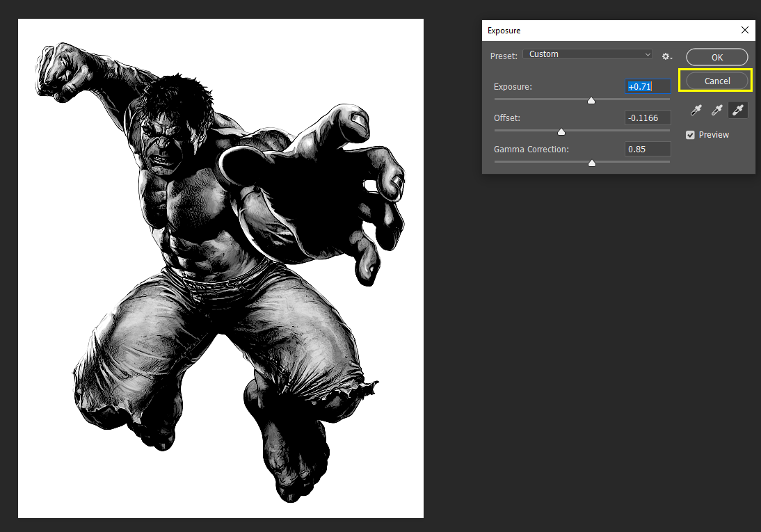Click the Exposure slider handle
Image resolution: width=761 pixels, height=532 pixels.
click(591, 100)
